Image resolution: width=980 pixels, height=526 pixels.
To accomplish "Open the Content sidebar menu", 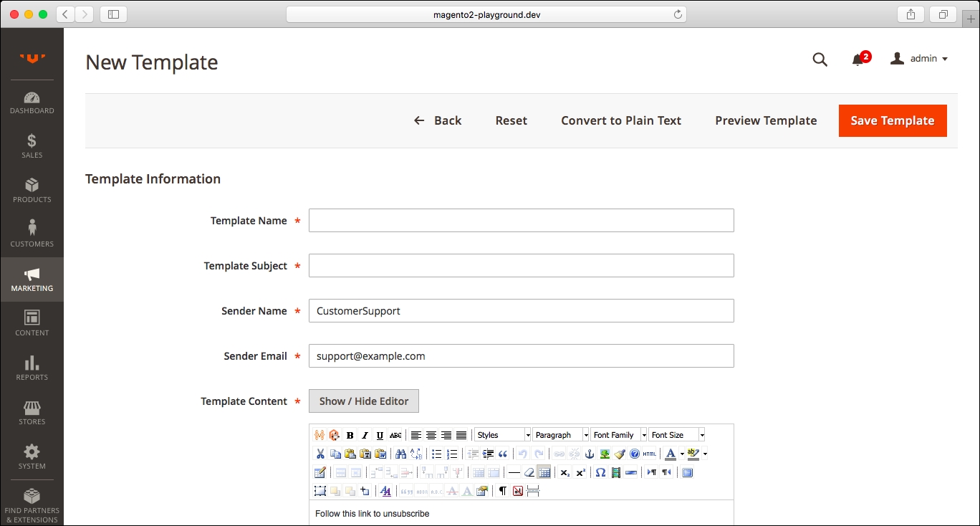I will [32, 325].
